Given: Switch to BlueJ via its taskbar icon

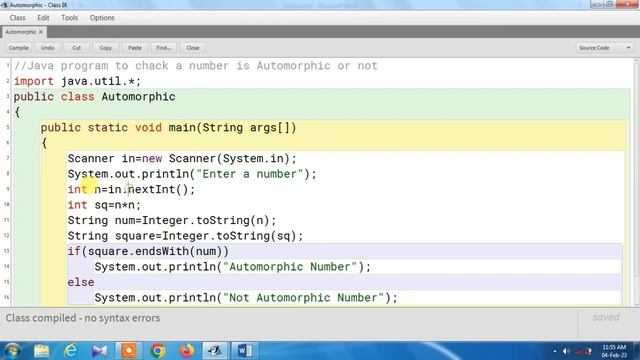Looking at the screenshot, I should 216,351.
